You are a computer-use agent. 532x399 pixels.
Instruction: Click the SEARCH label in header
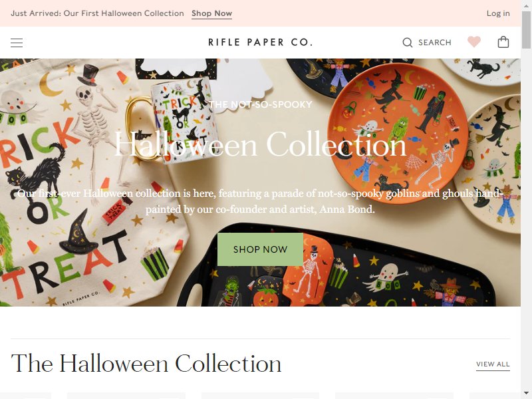point(435,43)
